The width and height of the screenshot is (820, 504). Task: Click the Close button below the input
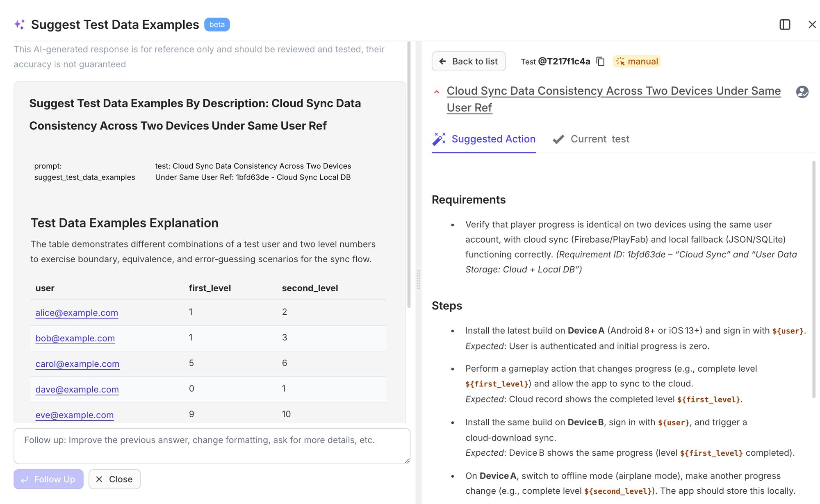point(114,479)
